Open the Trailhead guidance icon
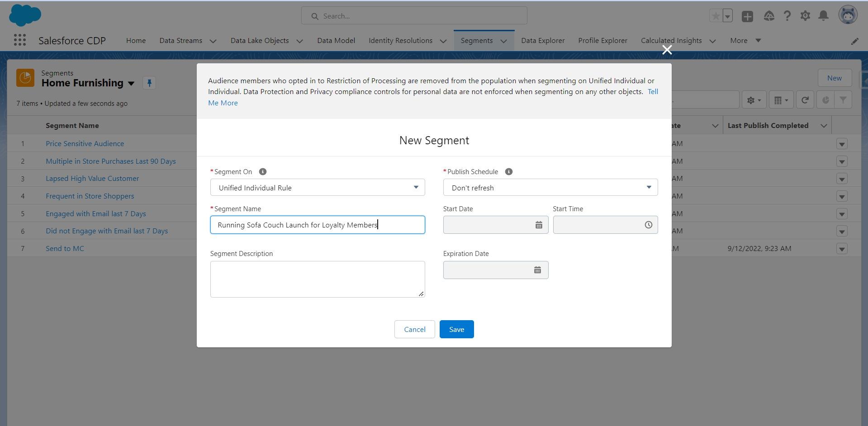Viewport: 868px width, 426px height. (769, 16)
